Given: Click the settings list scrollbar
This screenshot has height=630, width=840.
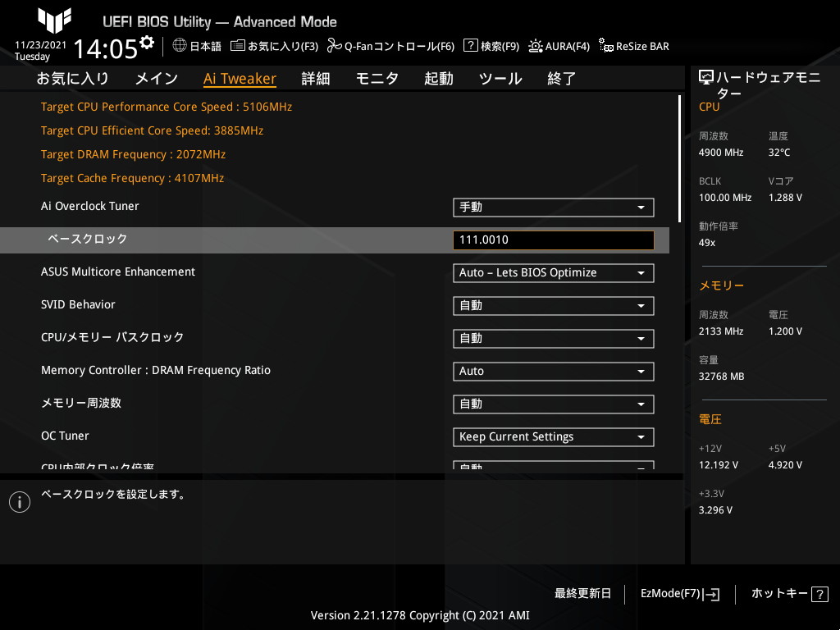Looking at the screenshot, I should (x=679, y=158).
